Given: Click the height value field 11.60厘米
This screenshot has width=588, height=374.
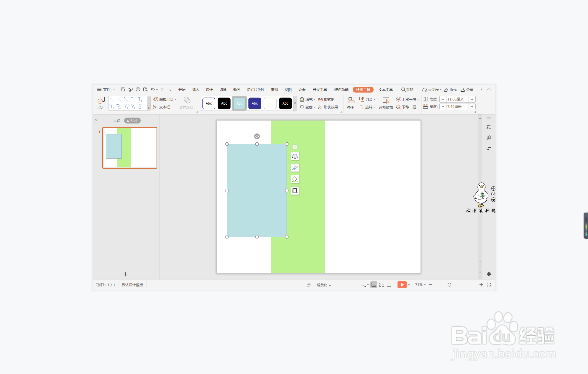Looking at the screenshot, I should (x=457, y=99).
